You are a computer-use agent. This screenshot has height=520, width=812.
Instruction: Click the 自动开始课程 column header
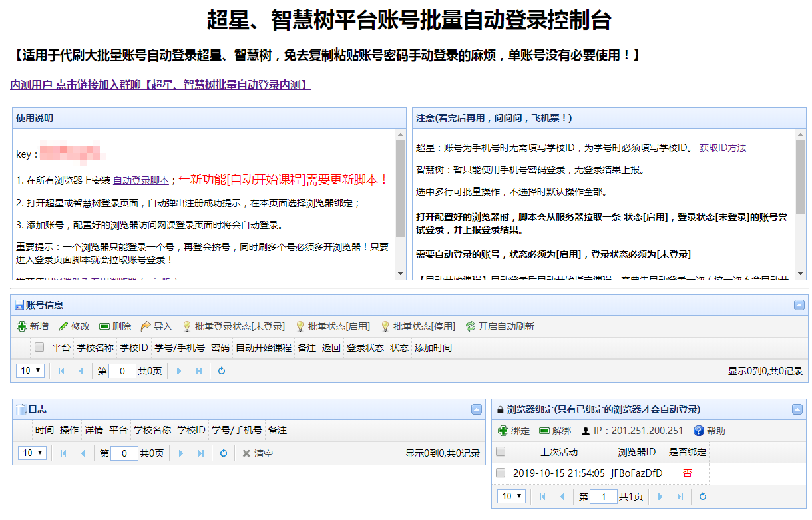click(264, 348)
